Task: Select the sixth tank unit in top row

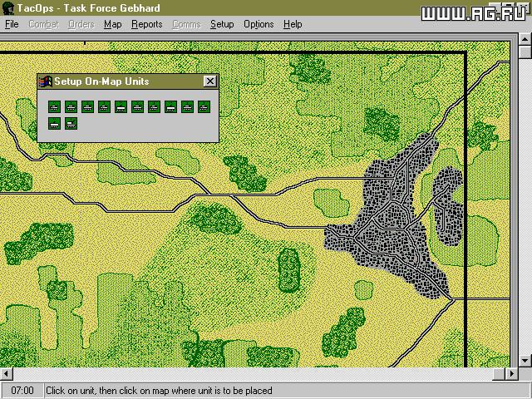Action: coord(137,107)
